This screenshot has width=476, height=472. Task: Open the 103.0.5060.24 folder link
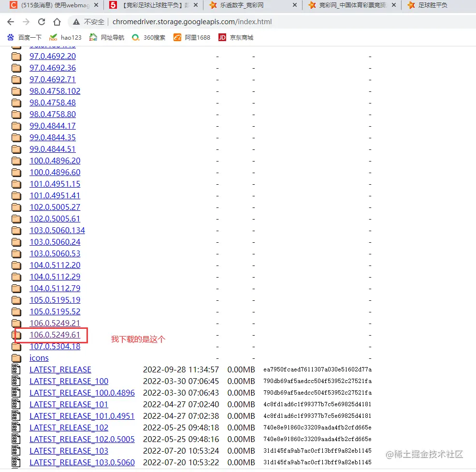tap(55, 242)
